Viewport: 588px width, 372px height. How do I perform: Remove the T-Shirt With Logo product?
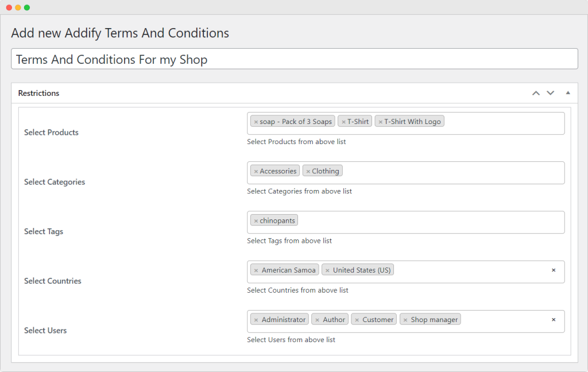[x=380, y=122]
